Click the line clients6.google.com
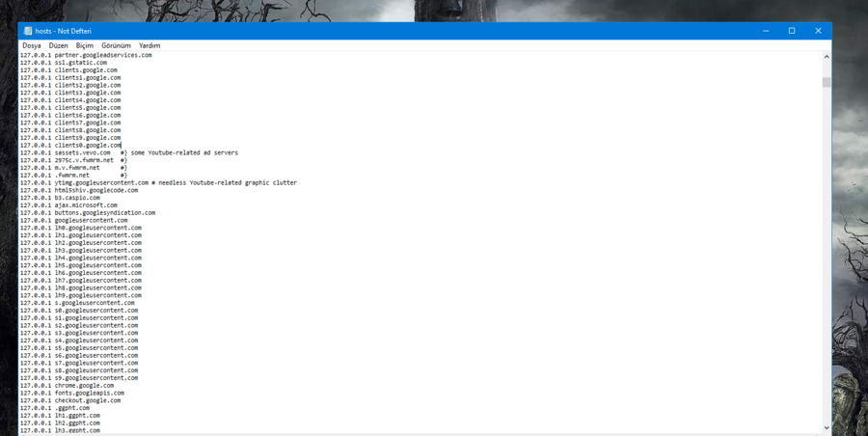Viewport: 868px width, 436px height. 70,115
